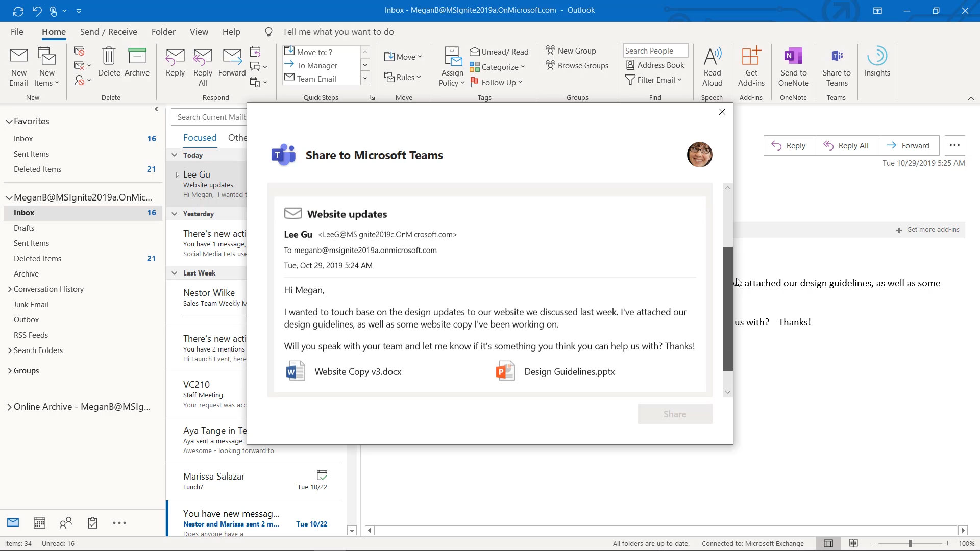The height and width of the screenshot is (551, 980).
Task: Expand the Search Folders node
Action: 9,350
